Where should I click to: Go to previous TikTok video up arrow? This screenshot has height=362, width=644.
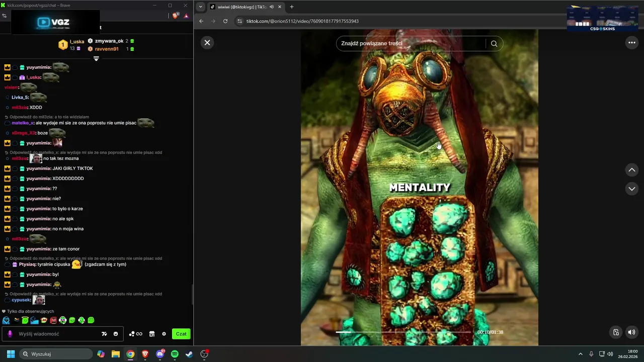click(x=632, y=170)
